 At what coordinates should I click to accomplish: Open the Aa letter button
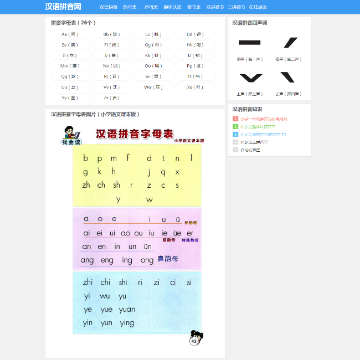(70, 34)
